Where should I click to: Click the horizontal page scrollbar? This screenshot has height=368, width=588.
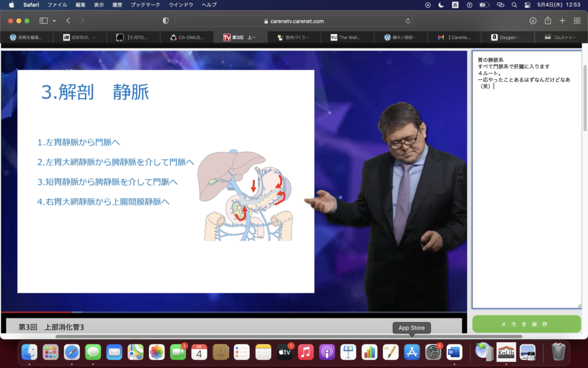(x=287, y=336)
